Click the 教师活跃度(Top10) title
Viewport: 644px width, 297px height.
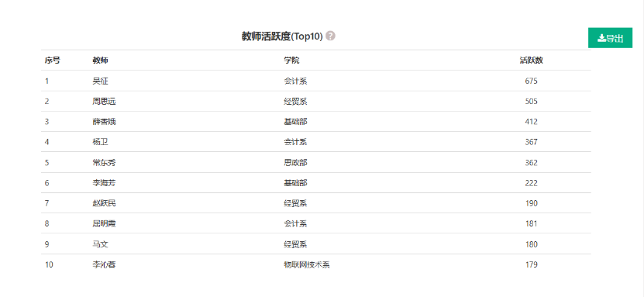[282, 36]
